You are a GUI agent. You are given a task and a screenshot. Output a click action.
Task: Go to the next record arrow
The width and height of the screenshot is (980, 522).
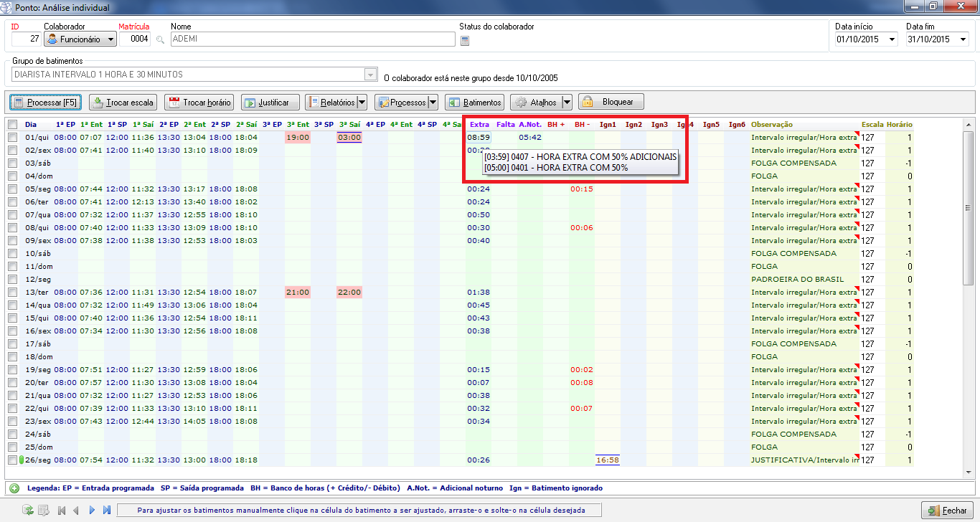click(92, 511)
